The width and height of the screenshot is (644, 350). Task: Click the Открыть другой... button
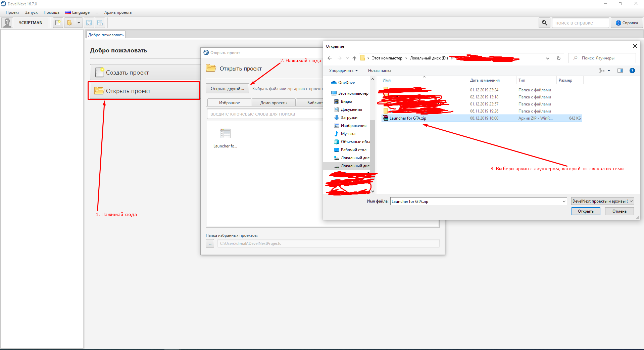tap(227, 89)
